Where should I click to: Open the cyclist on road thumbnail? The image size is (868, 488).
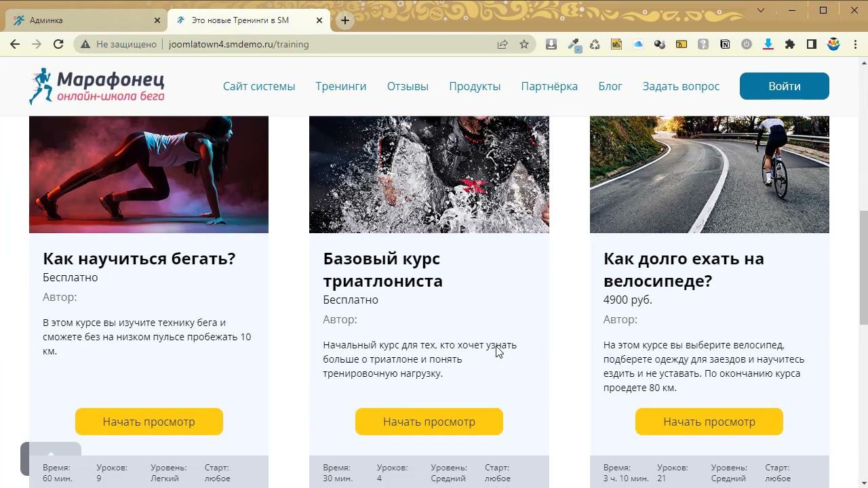(709, 174)
